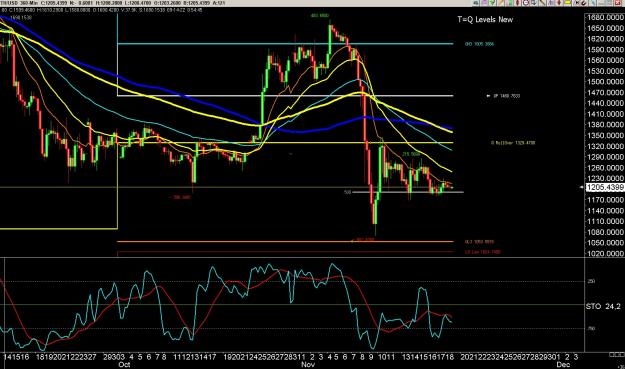Screen dimensions: 625x369
Task: Click the diagonal line drawing tool icon
Action: [x=542, y=2]
